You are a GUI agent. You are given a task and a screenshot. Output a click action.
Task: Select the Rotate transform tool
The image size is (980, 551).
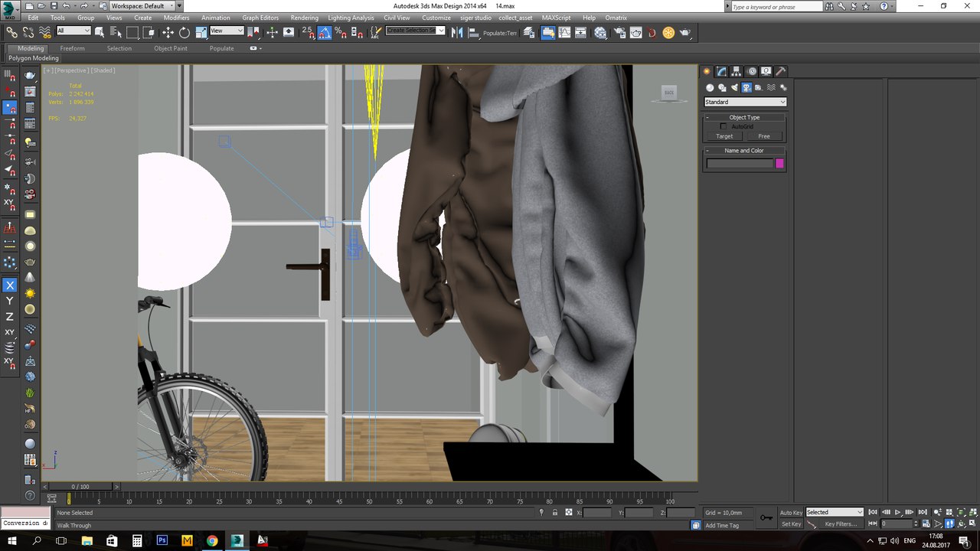coord(185,32)
